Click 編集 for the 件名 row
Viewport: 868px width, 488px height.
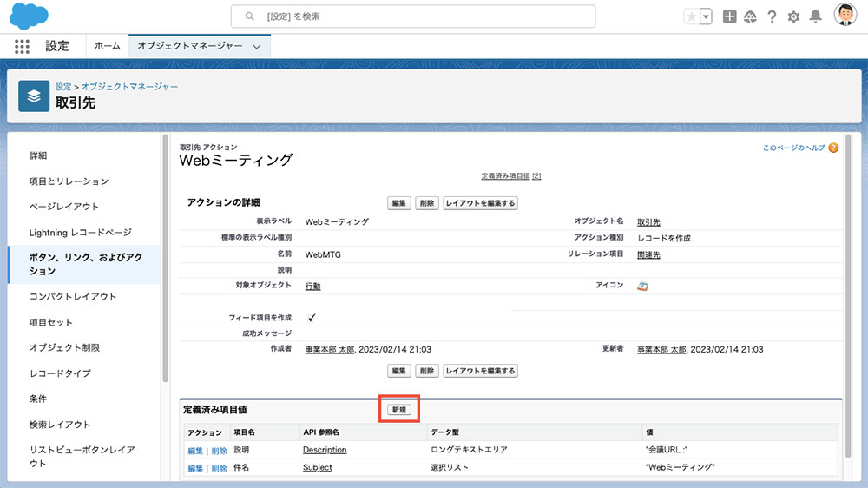click(195, 469)
